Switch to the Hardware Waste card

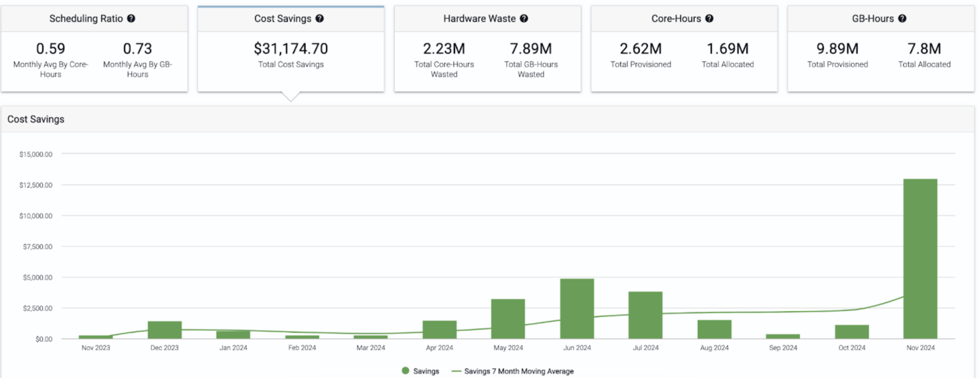point(488,49)
